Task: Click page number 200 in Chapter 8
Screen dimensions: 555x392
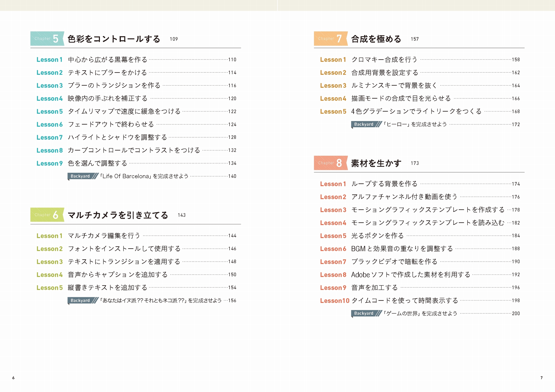Action: (516, 314)
